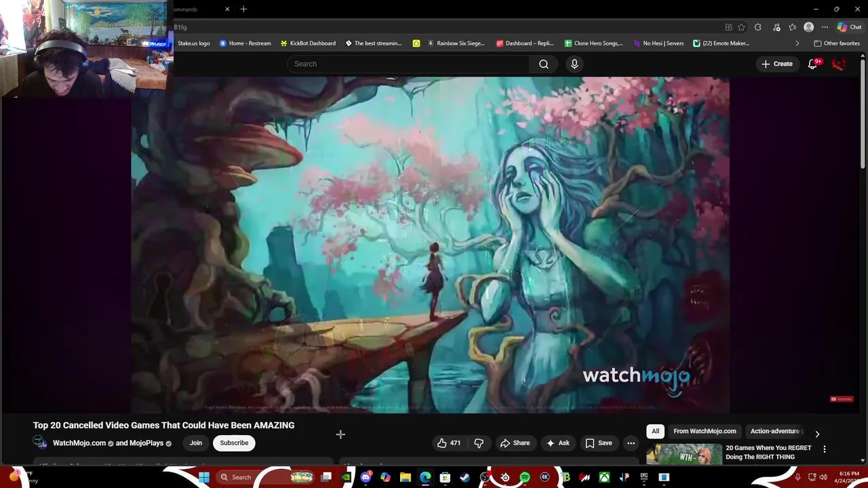Open Edge favorites list icon
Viewport: 868px width, 488px height.
click(792, 27)
